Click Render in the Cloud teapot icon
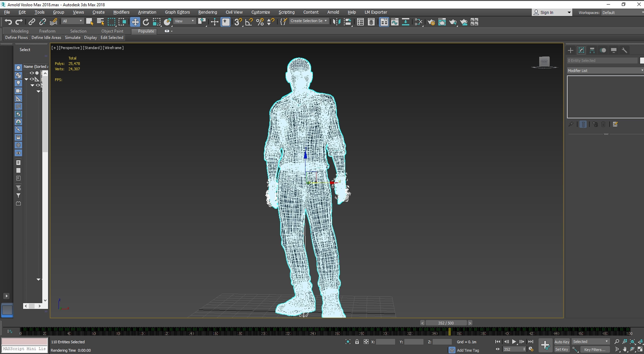The height and width of the screenshot is (354, 644). (464, 22)
